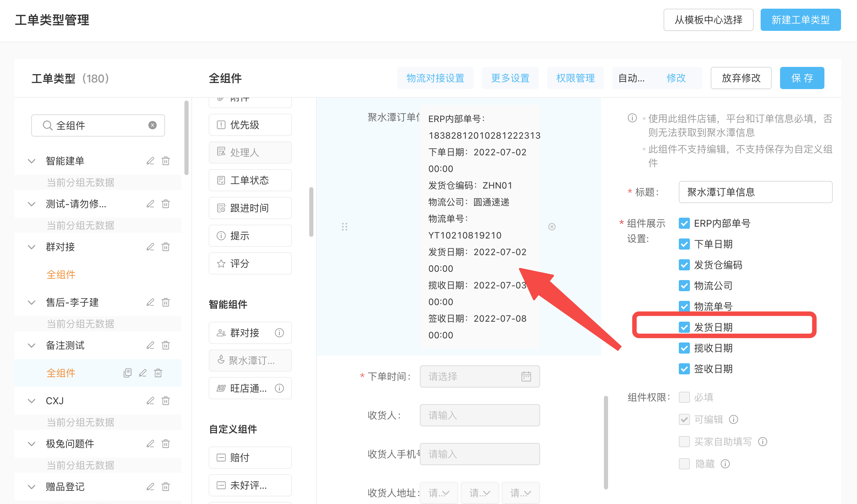Collapse the 智能建单 group
The width and height of the screenshot is (857, 504).
(32, 161)
